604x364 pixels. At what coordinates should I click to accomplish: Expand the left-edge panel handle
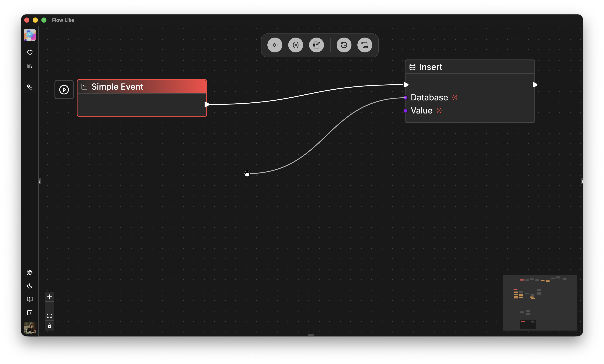(39, 181)
